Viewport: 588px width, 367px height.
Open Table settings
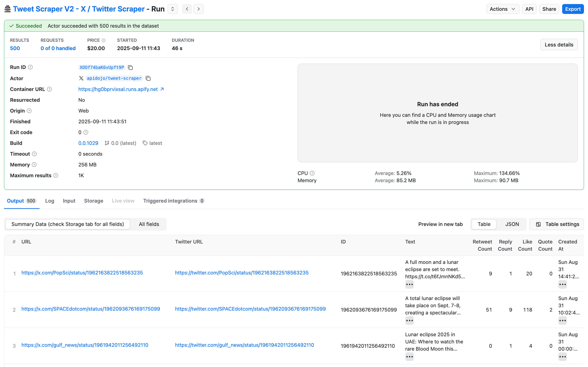[x=557, y=224]
